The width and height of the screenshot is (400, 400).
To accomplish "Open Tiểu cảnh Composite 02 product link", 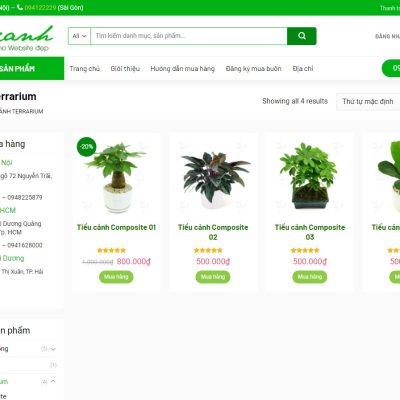I will [x=213, y=232].
